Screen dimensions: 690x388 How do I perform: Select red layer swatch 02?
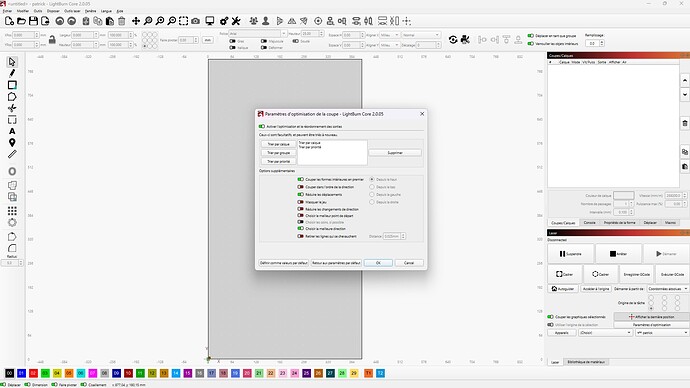33,373
